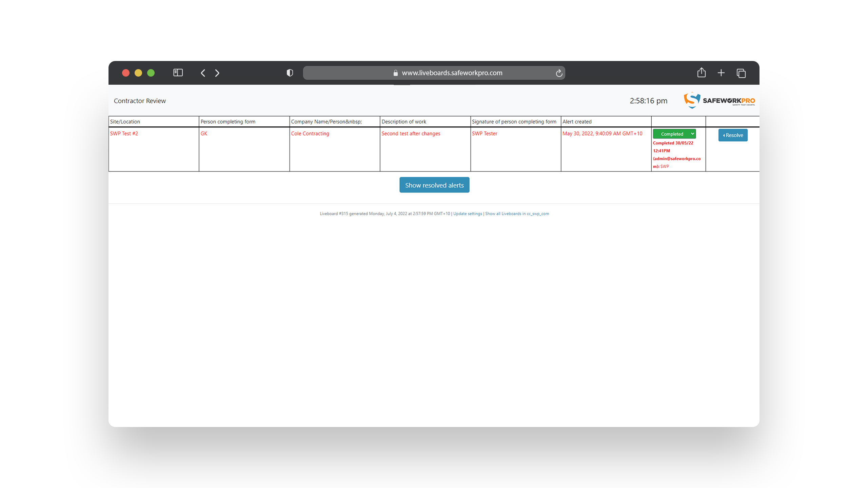Click the Resolve button for SWP Test #2
This screenshot has height=488, width=868.
(733, 135)
